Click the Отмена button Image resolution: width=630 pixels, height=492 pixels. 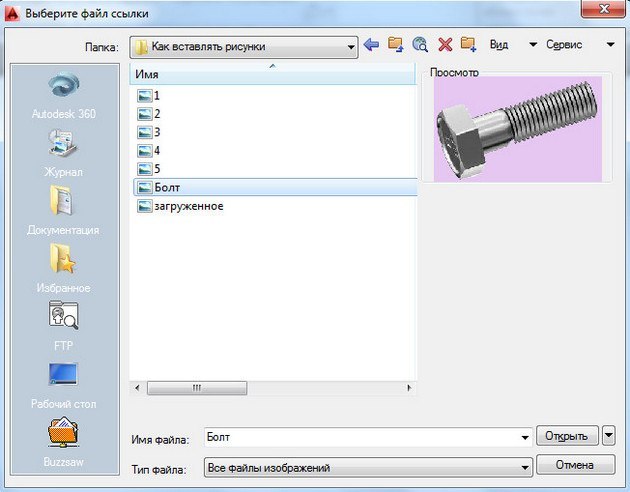click(575, 465)
